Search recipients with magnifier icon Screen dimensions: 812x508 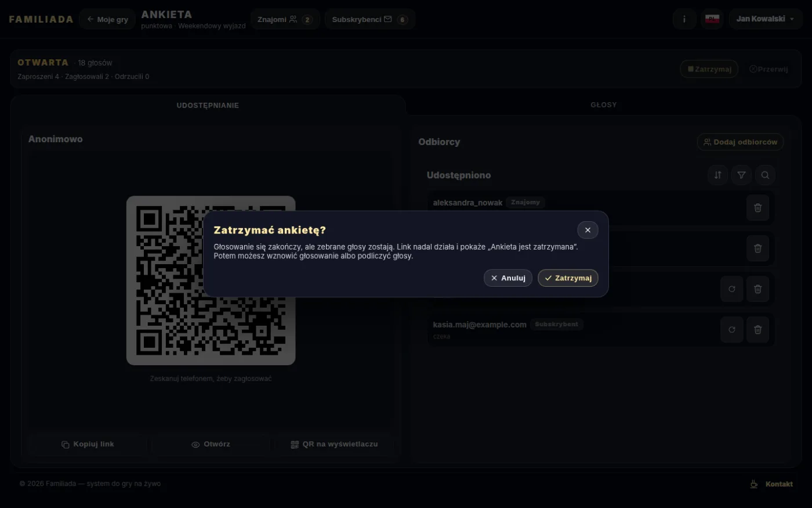pos(765,175)
